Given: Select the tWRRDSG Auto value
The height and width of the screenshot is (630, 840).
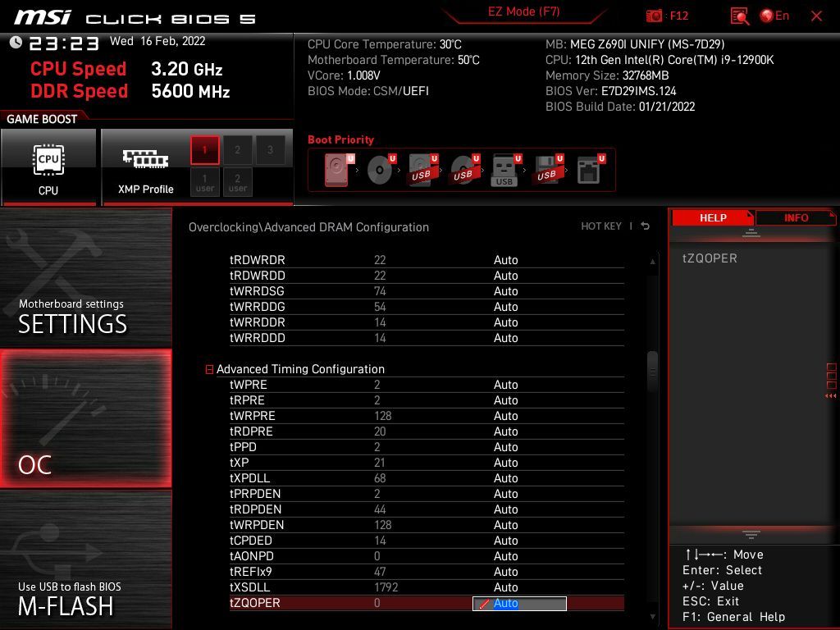Looking at the screenshot, I should pos(505,291).
